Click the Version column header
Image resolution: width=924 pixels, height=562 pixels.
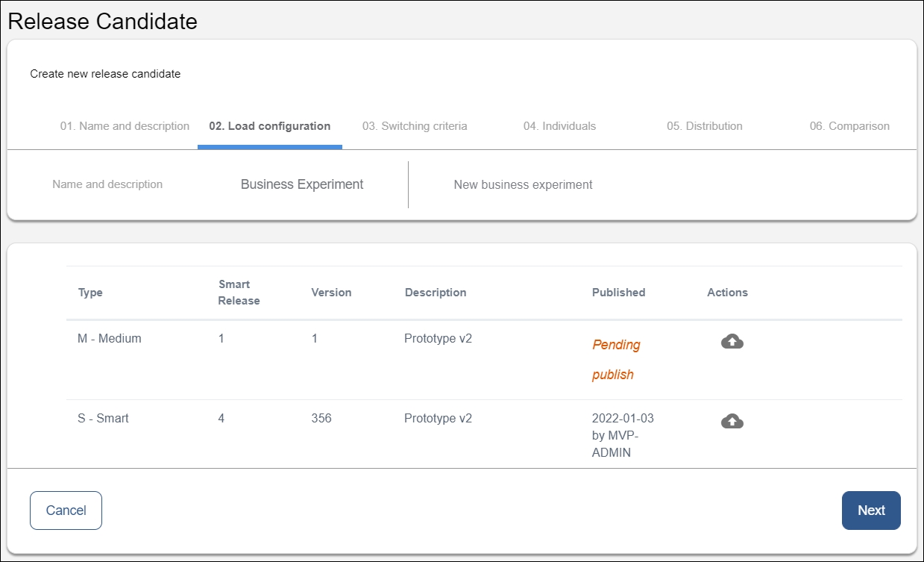[331, 293]
